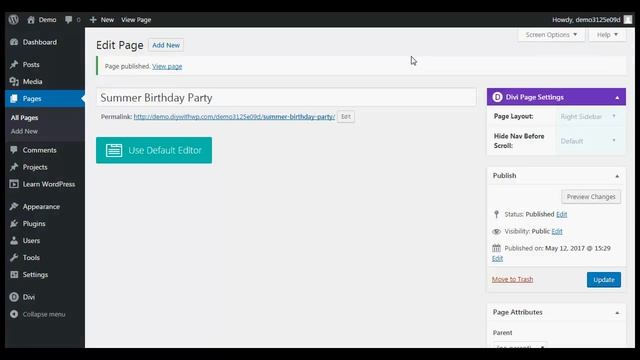The width and height of the screenshot is (640, 360).
Task: Click the editor icon on Use Default Editor
Action: (114, 150)
